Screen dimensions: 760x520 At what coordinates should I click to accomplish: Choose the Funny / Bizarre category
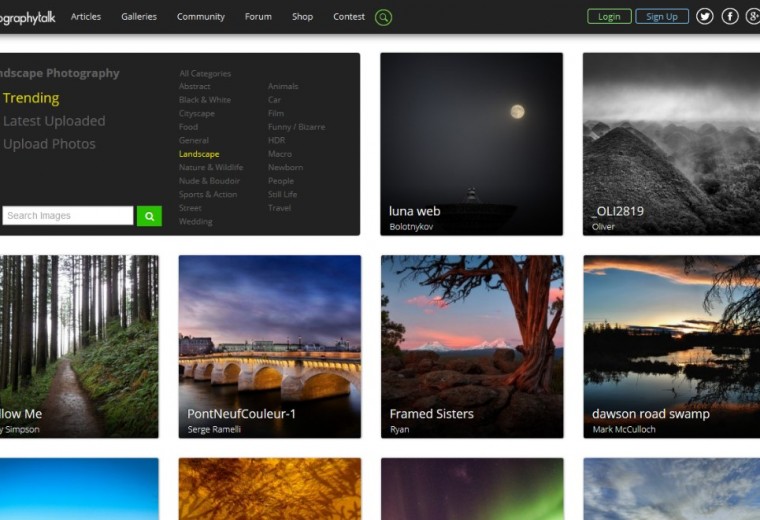pos(297,127)
